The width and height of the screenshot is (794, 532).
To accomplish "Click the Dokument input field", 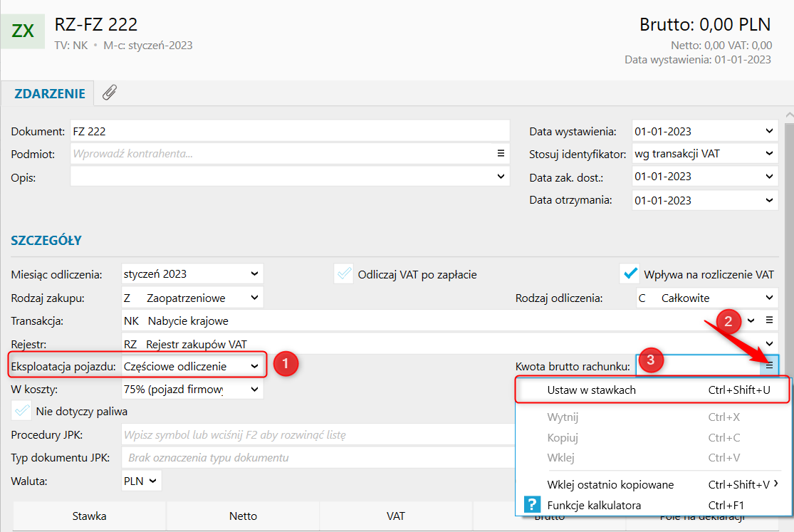I will (x=290, y=131).
